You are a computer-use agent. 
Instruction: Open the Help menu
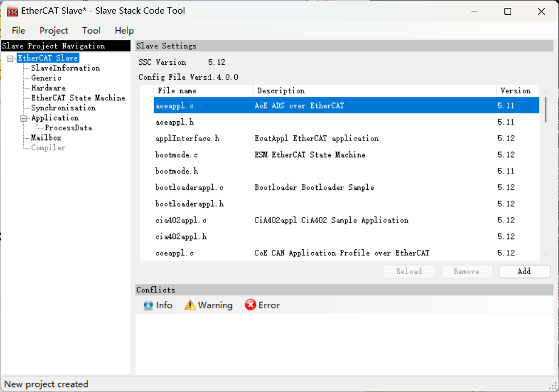coord(124,31)
